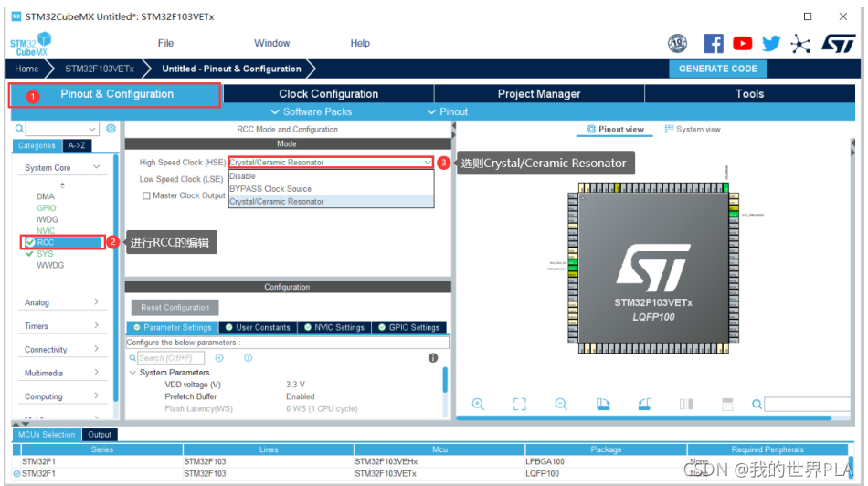Screen dimensions: 868x486
Task: Select the STM32F103VEHx table row
Action: pos(430,461)
